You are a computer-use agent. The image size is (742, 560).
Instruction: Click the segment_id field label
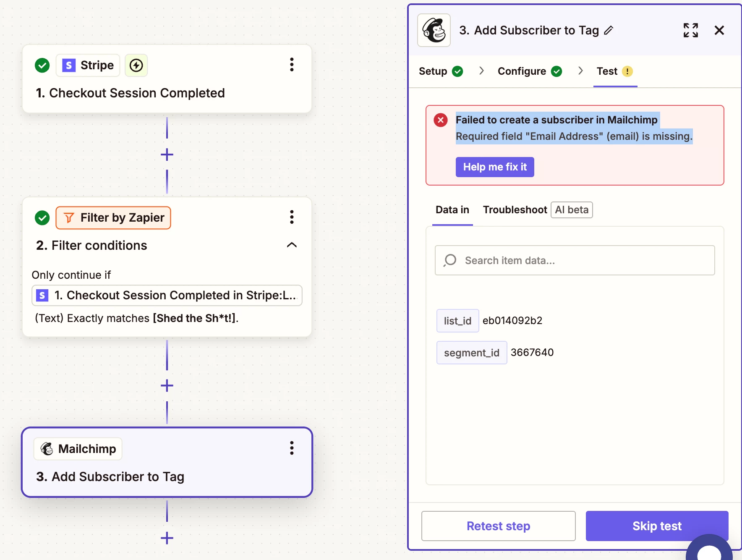pos(472,353)
